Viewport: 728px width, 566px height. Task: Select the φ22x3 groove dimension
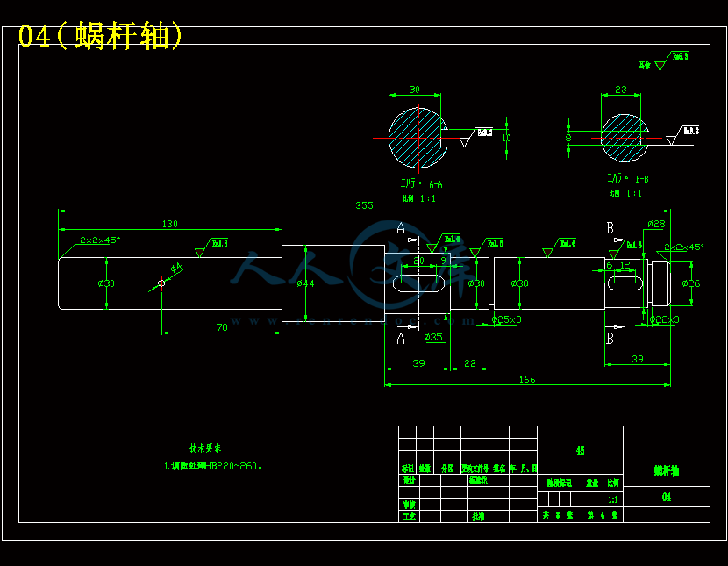click(664, 319)
